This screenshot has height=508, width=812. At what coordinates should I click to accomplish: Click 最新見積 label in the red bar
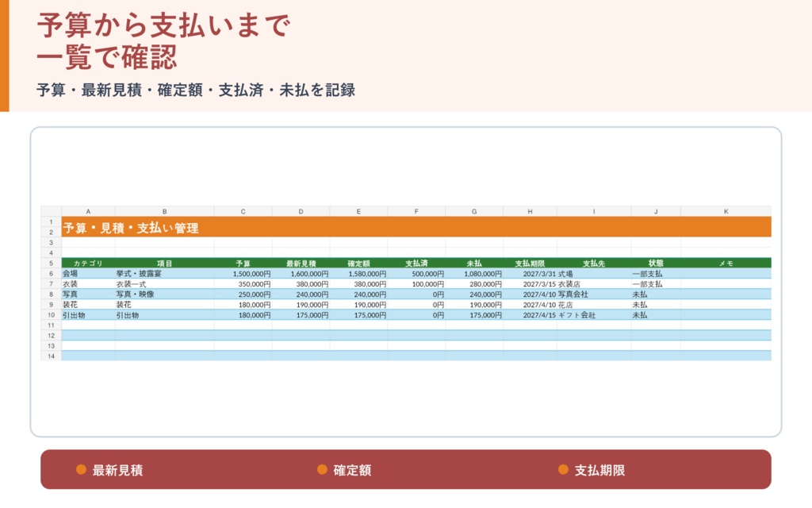click(x=117, y=470)
